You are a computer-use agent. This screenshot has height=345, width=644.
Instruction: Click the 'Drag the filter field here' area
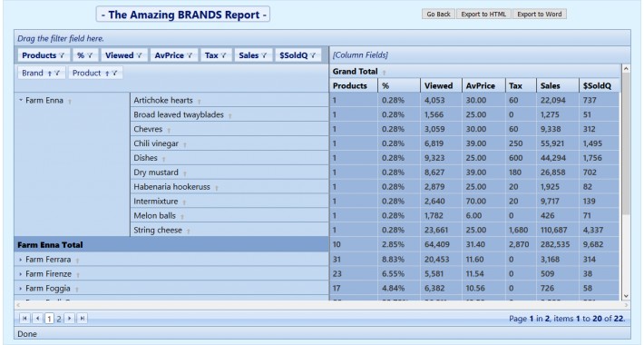(x=322, y=38)
